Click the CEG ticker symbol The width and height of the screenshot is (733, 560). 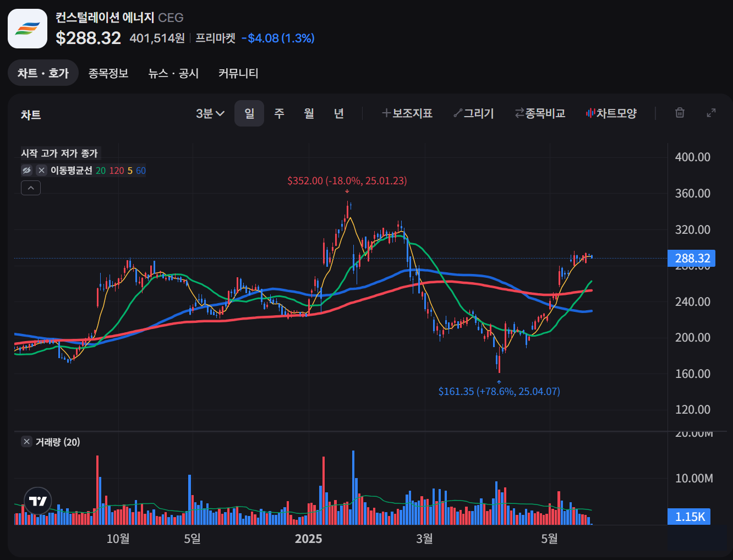[171, 18]
